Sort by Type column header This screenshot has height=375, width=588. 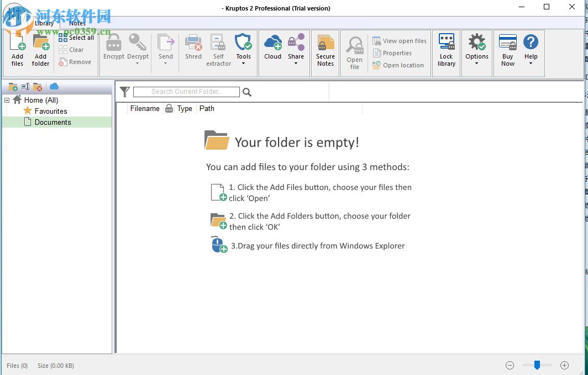[x=185, y=109]
